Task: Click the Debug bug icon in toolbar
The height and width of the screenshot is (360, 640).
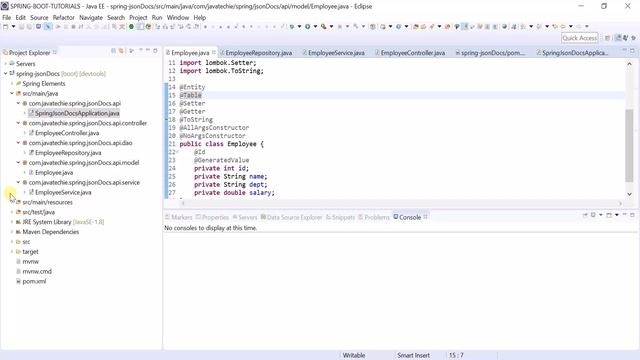Action: [x=292, y=27]
